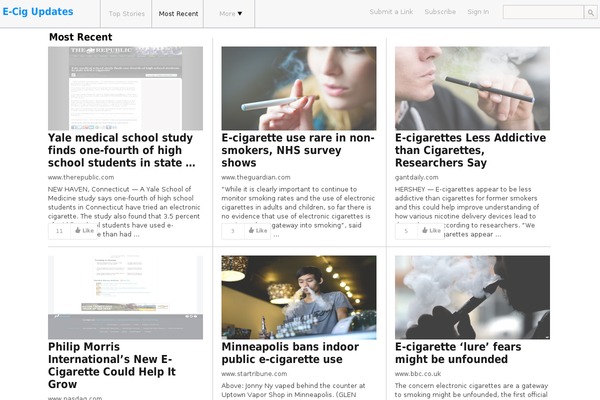
Task: Click the gantdaily.com source text
Action: click(417, 177)
